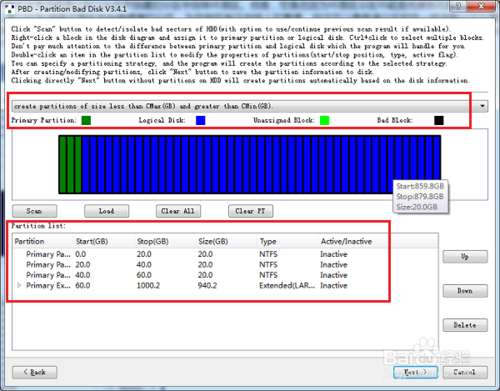The width and height of the screenshot is (500, 391).
Task: Click the title bar help button
Action: [458, 6]
